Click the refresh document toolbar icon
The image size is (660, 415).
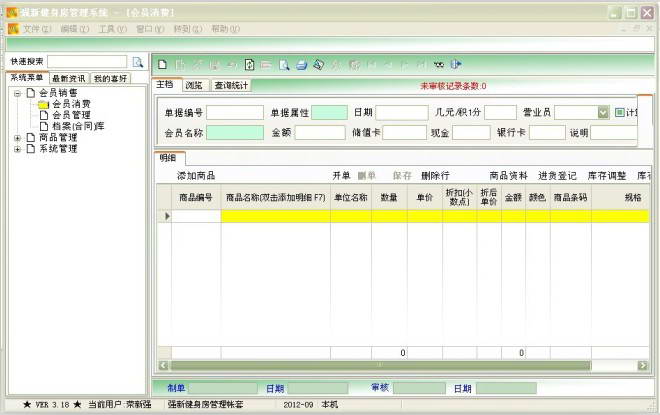coord(249,64)
